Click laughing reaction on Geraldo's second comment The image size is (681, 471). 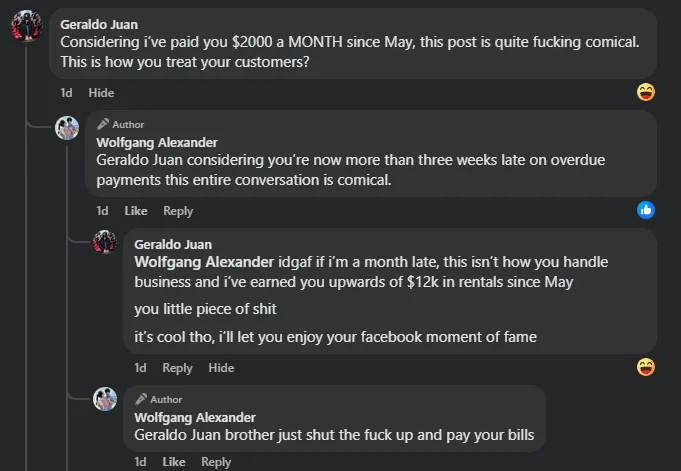point(646,367)
